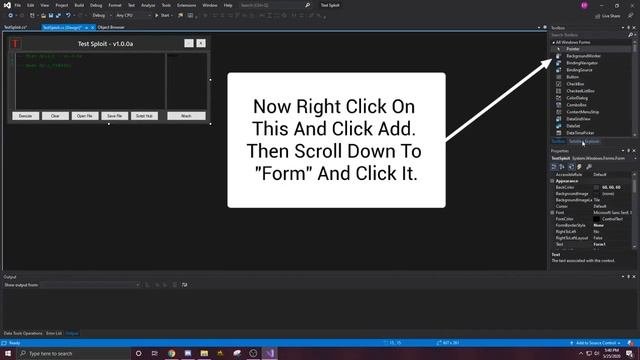Open File Explorer from the taskbar
640x360 pixels.
[204, 353]
